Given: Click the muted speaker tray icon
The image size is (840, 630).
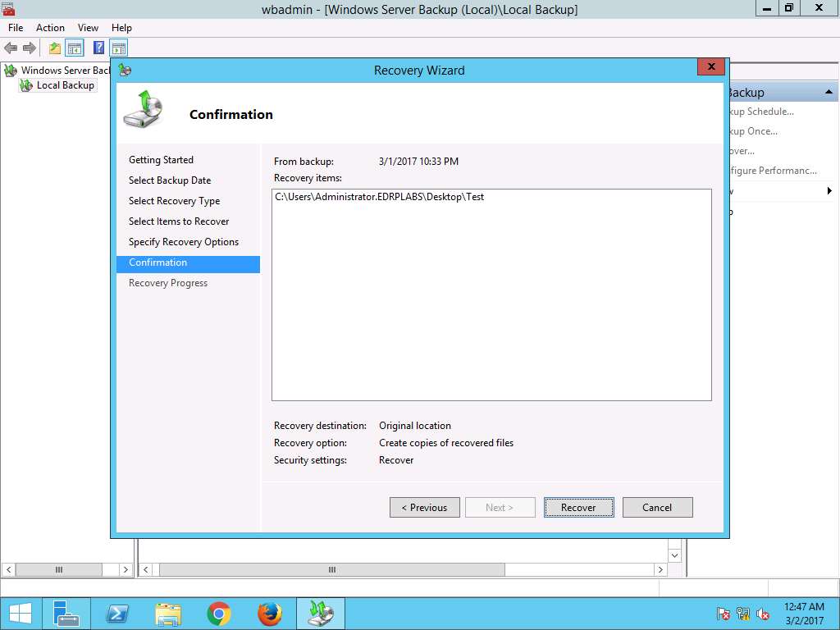Looking at the screenshot, I should [763, 614].
